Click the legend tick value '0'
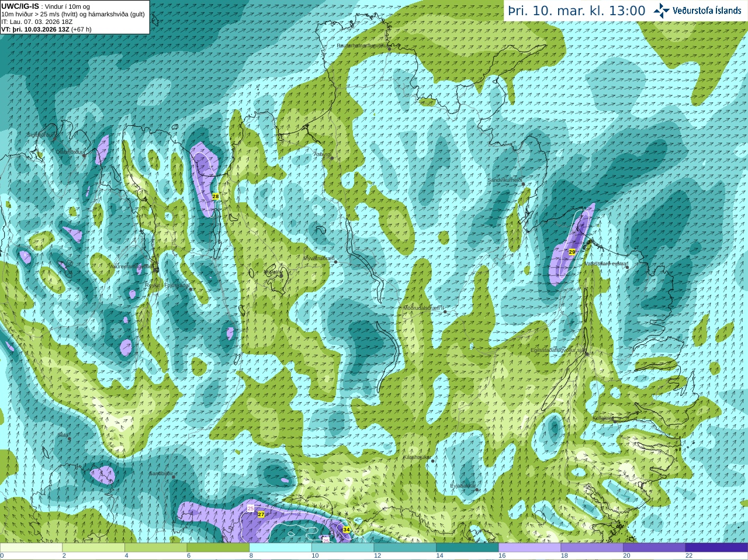 point(2,556)
